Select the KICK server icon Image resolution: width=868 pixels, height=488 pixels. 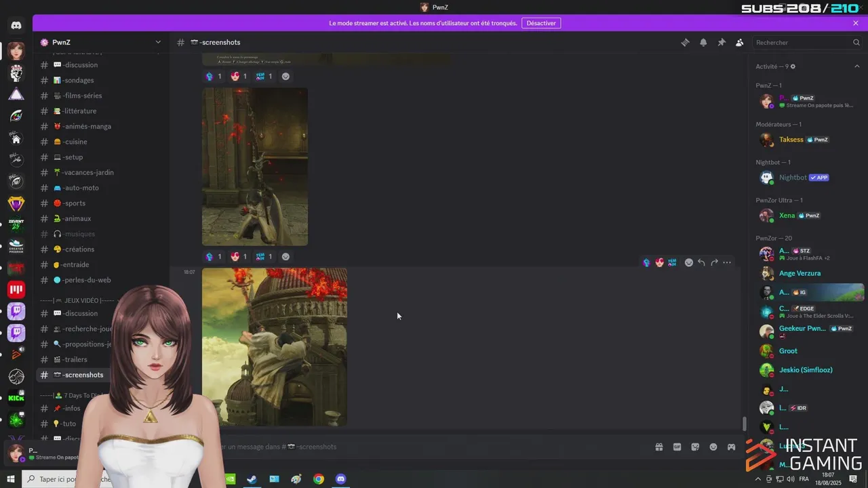pos(16,398)
